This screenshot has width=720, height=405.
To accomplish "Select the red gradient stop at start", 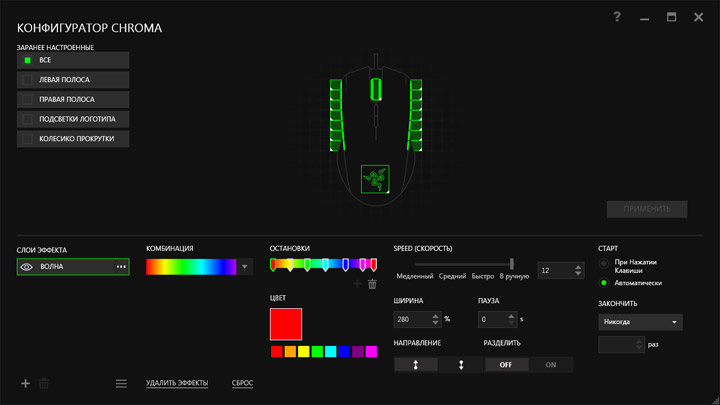I will pos(273,264).
